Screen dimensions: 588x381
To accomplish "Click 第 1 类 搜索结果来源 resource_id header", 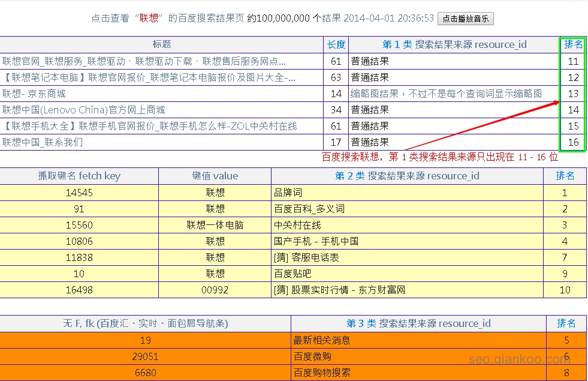I will click(454, 44).
